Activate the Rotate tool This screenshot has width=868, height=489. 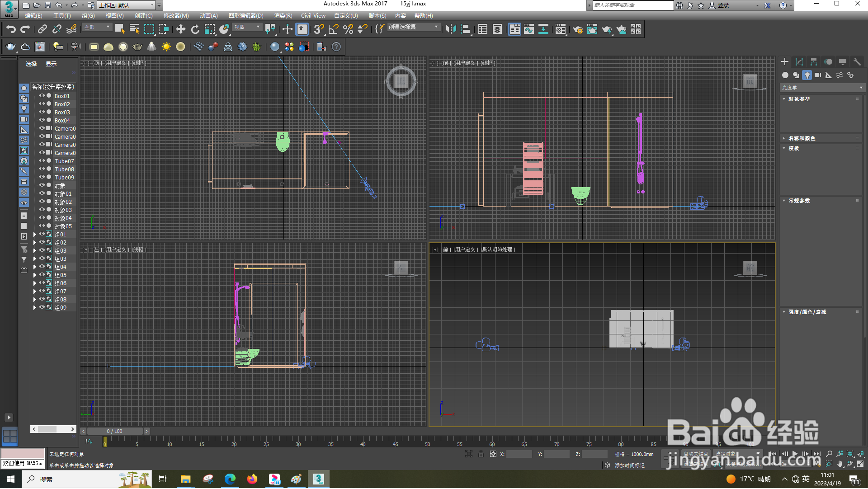[x=195, y=29]
